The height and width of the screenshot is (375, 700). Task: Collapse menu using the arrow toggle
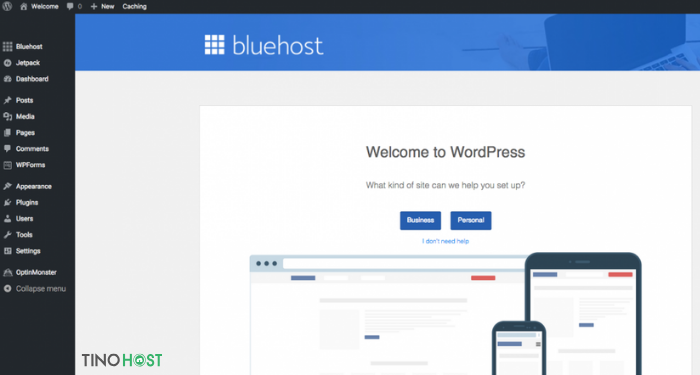coord(8,289)
